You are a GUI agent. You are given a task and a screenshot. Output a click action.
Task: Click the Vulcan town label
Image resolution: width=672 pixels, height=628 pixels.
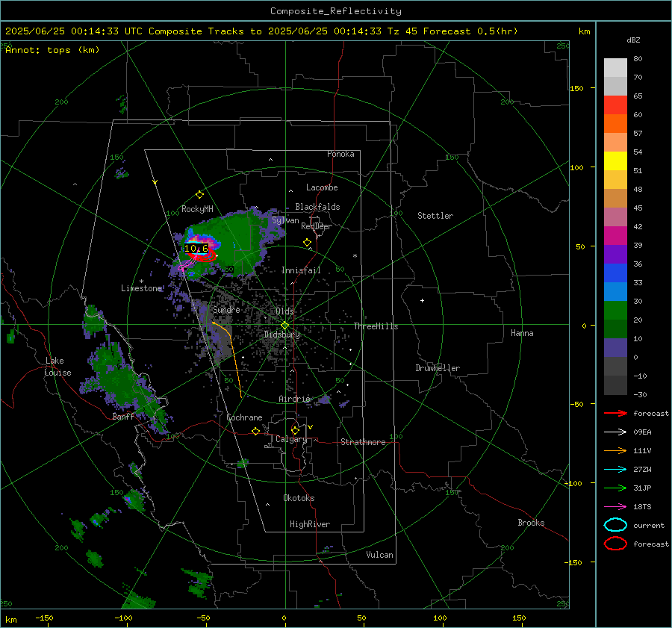379,555
